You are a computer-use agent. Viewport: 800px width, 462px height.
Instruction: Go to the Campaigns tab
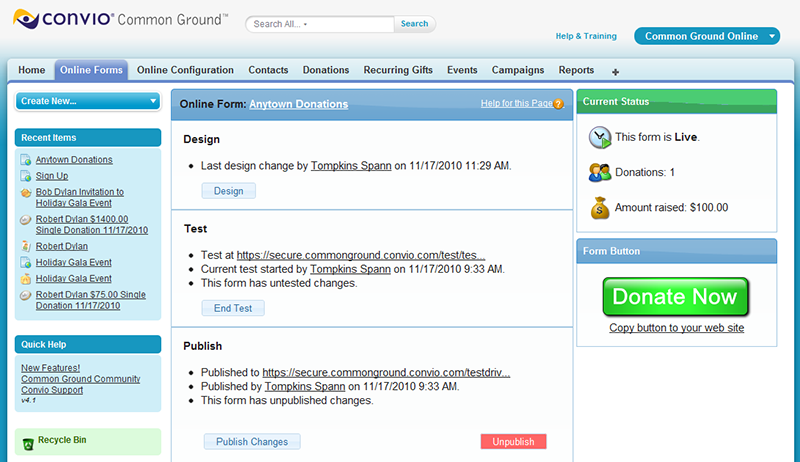[x=518, y=70]
